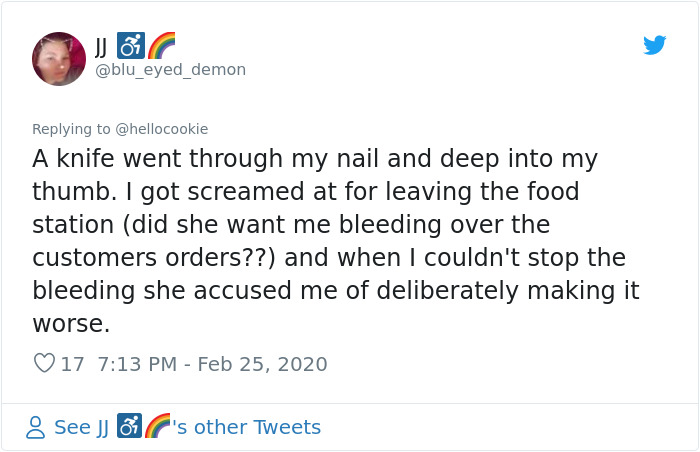Image resolution: width=700 pixels, height=452 pixels.
Task: Click the "'s other Tweets" footer text
Action: [247, 428]
